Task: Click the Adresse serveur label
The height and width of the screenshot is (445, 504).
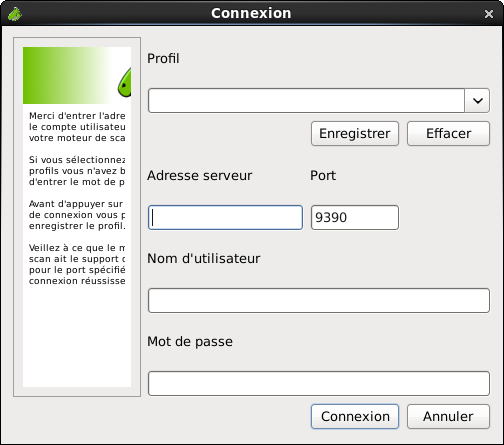Action: pyautogui.click(x=200, y=175)
